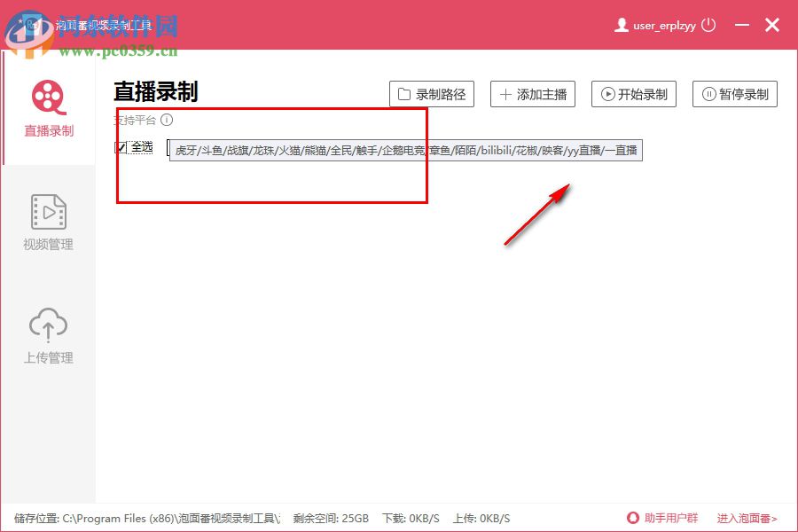Switch to the 视频管理 tab
Image resolution: width=798 pixels, height=532 pixels.
[x=47, y=222]
